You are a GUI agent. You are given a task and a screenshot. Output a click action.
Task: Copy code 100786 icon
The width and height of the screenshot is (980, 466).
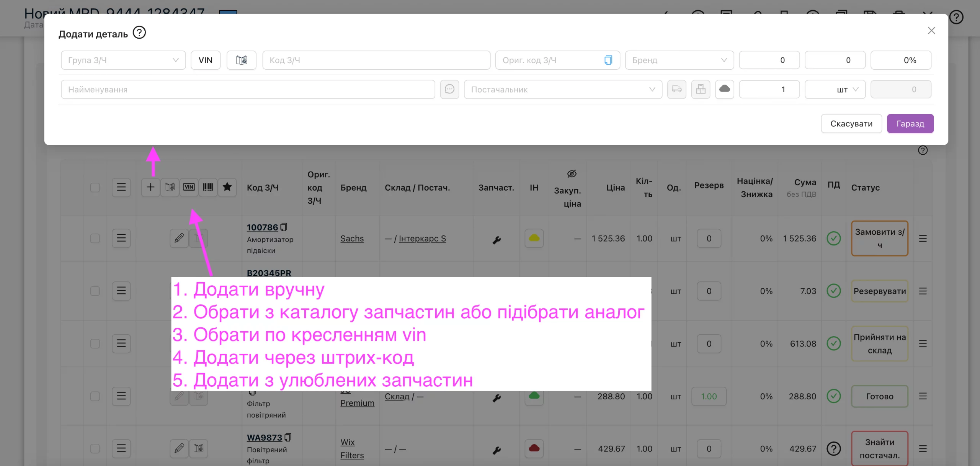tap(284, 227)
